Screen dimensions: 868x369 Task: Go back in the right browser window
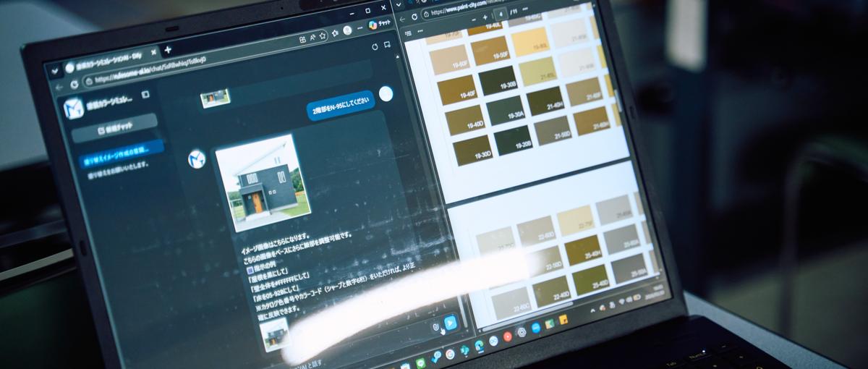402,18
